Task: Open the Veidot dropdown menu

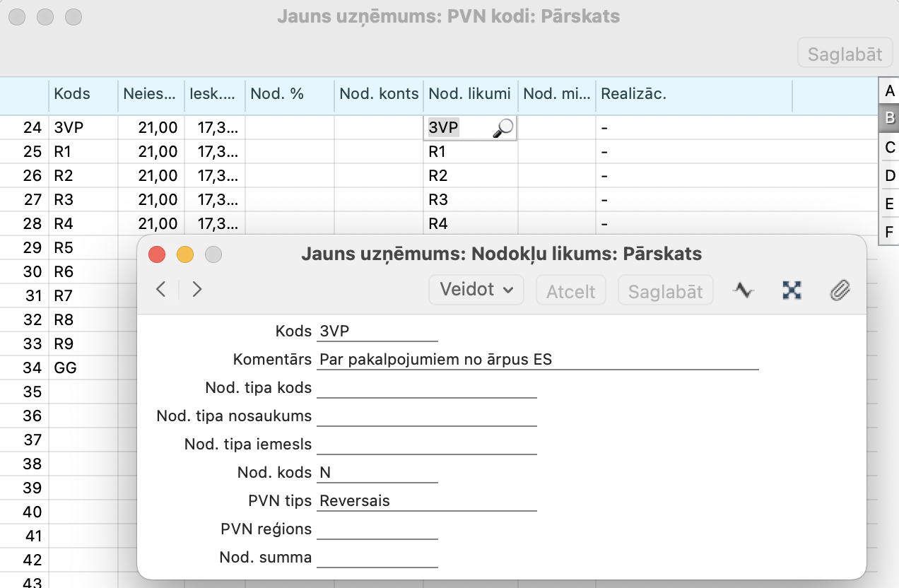Action: click(x=476, y=290)
